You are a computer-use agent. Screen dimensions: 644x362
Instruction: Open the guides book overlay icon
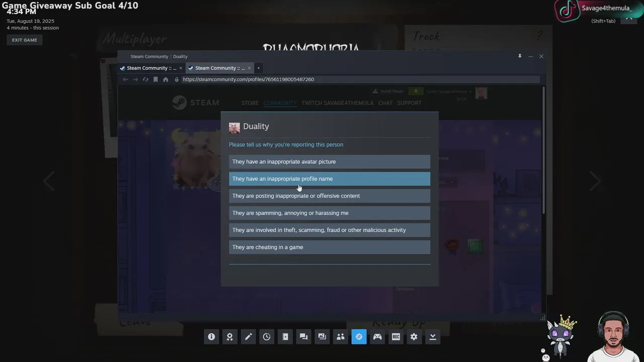point(285,337)
